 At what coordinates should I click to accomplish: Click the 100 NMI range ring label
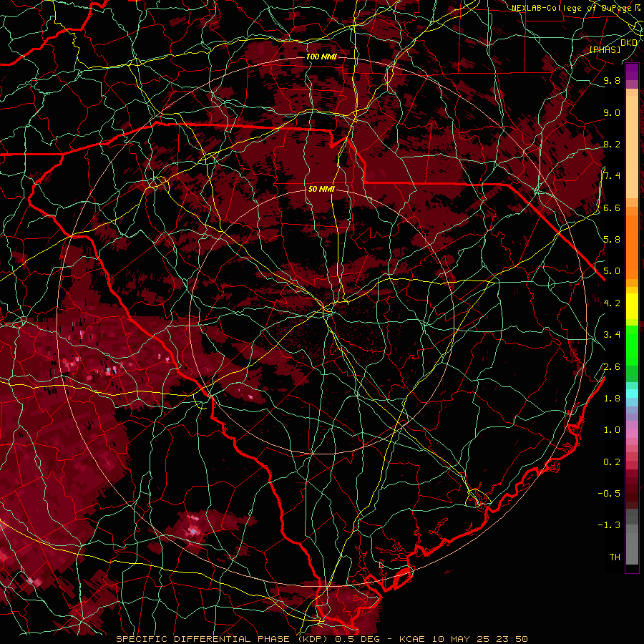[x=321, y=57]
